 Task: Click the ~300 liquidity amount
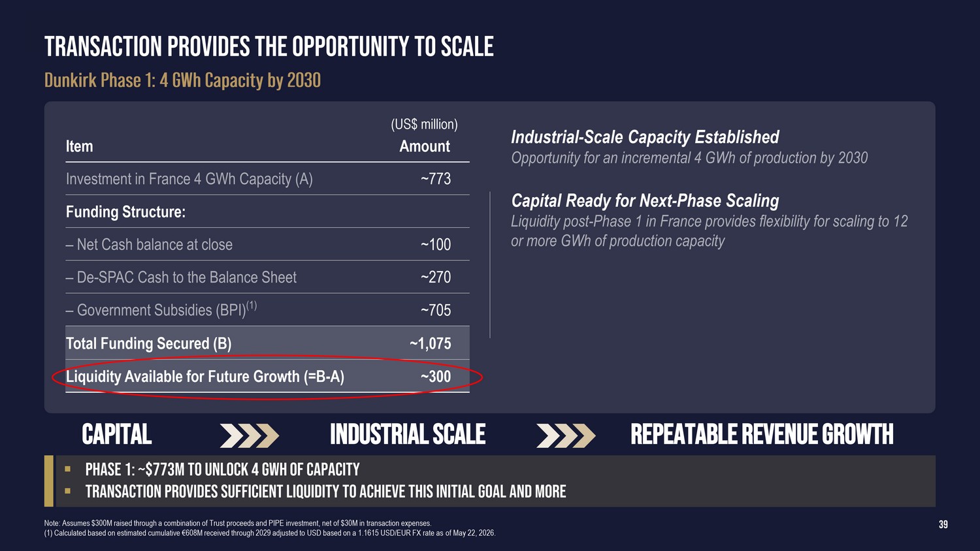pyautogui.click(x=436, y=377)
